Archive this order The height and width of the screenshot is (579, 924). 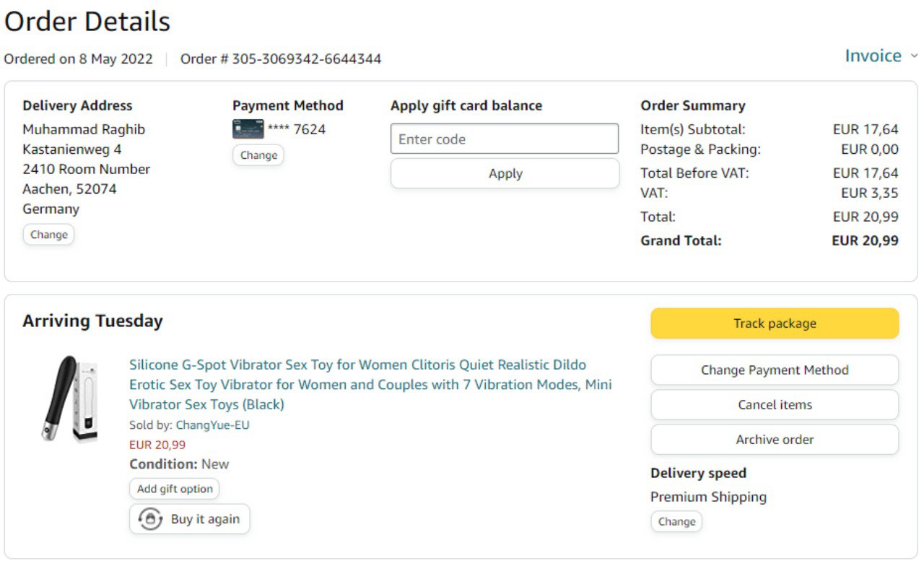pos(775,440)
